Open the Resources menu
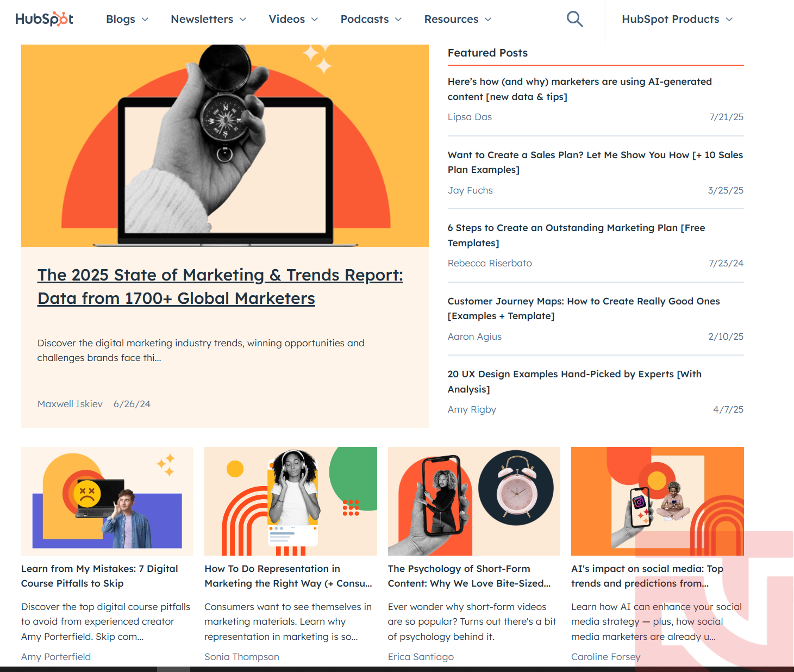 452,19
